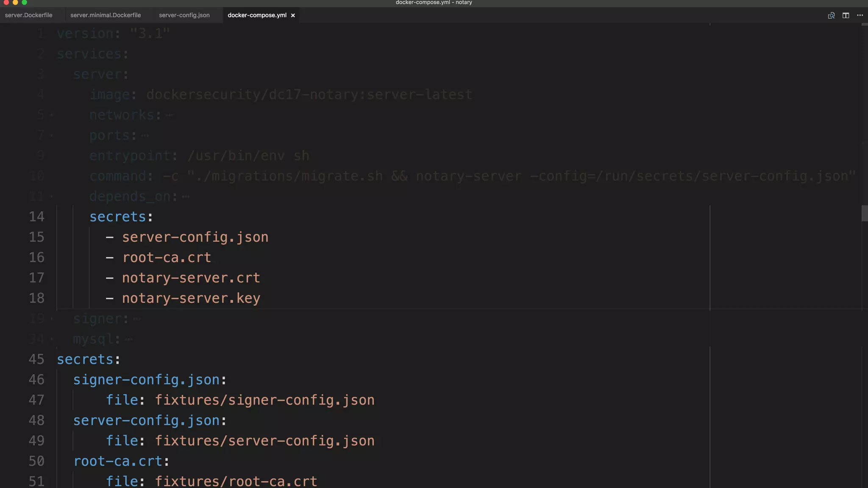Open the More Actions ellipsis menu
Image resolution: width=868 pixels, height=488 pixels.
coord(860,15)
